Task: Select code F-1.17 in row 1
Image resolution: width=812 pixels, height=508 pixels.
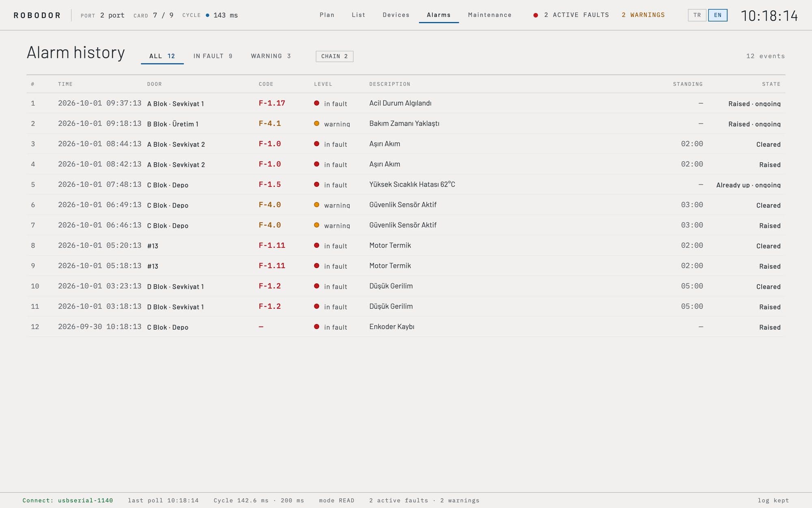Action: 272,103
